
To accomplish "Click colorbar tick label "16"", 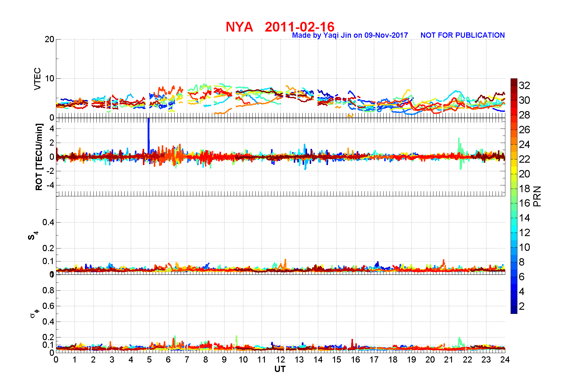I will point(524,203).
